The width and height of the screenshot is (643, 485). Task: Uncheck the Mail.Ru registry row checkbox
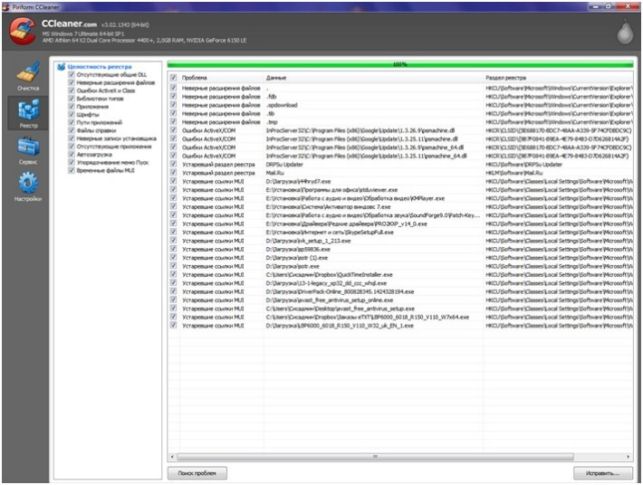click(x=173, y=173)
